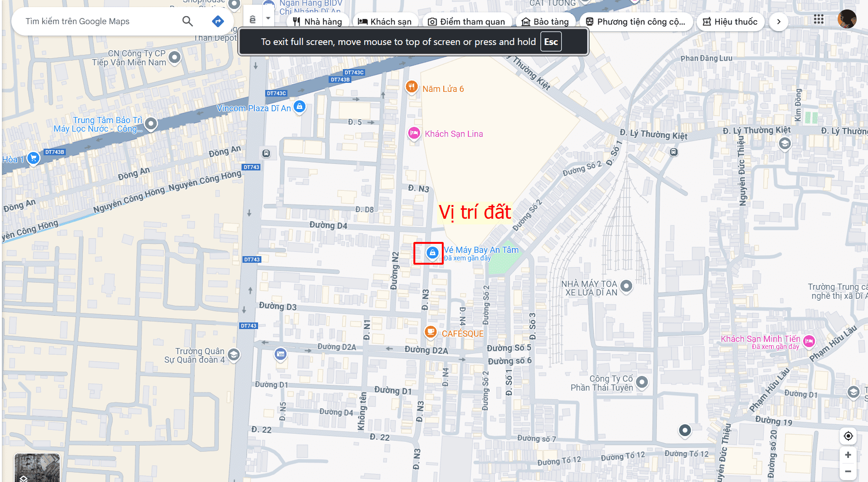
Task: Click the Vincom Plaza Dĩ An marker
Action: [x=299, y=107]
